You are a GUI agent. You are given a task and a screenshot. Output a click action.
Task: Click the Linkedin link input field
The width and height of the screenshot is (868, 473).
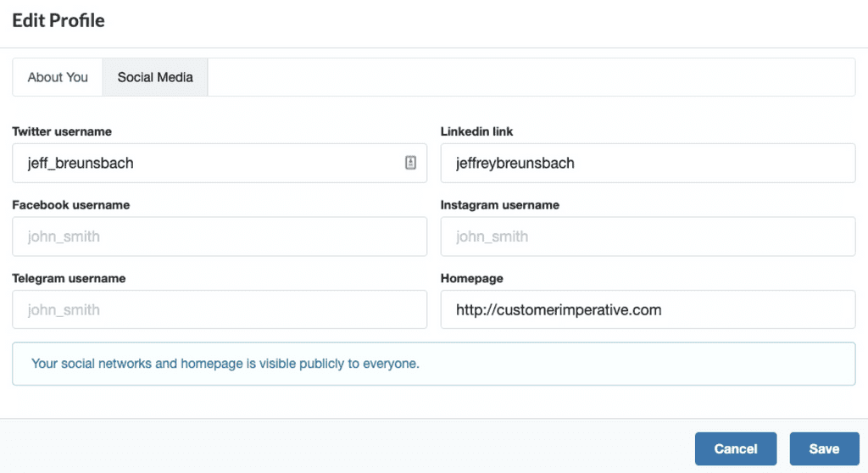coord(648,163)
